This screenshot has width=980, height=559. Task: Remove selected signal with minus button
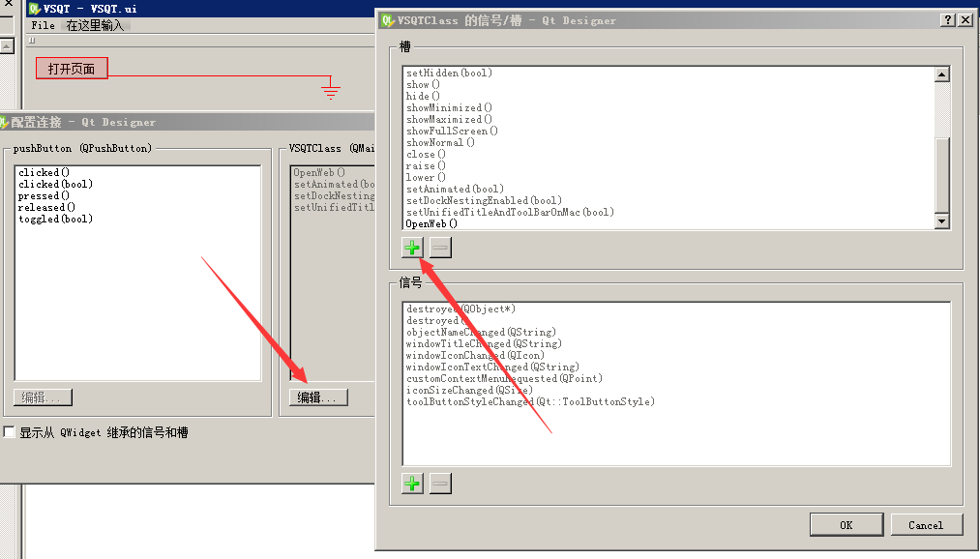tap(440, 484)
